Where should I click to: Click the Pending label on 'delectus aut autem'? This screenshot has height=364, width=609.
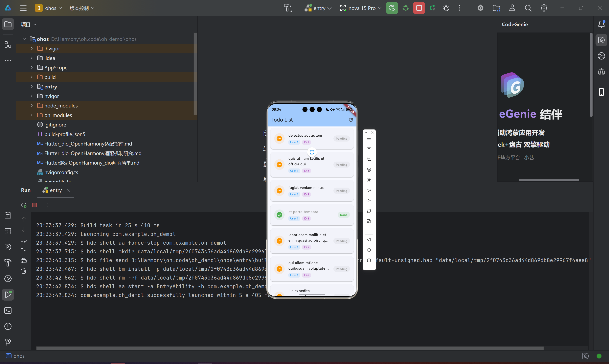click(341, 139)
